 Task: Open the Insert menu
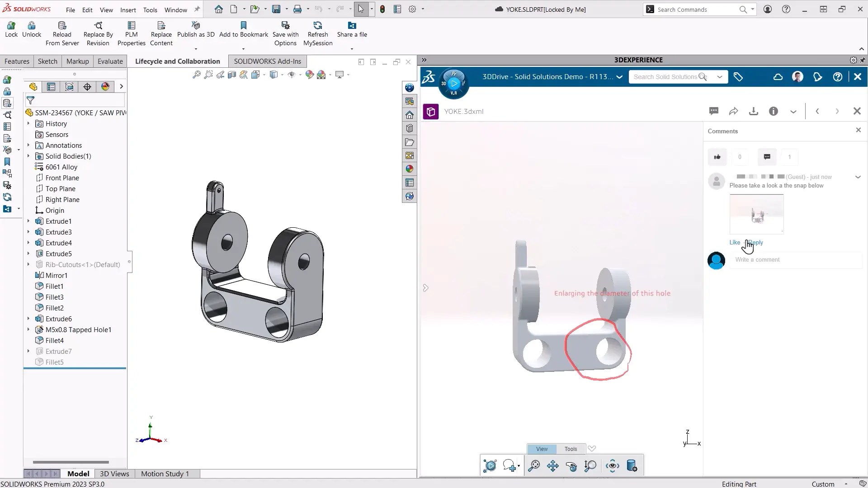[x=128, y=10]
